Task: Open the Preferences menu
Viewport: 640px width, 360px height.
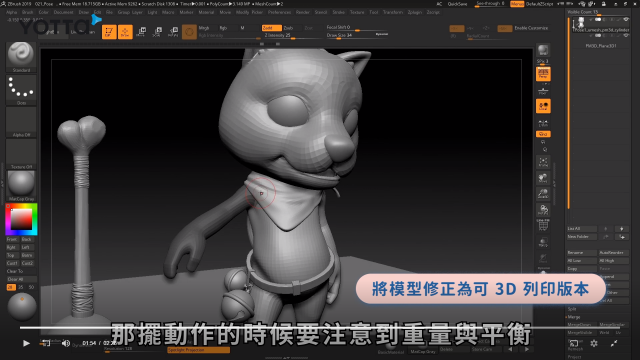Action: click(279, 12)
